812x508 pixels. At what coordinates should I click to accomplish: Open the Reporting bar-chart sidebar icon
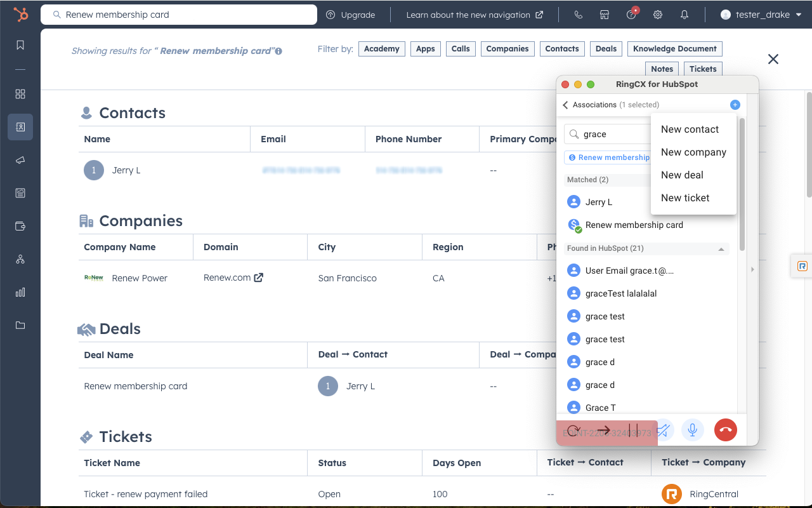(x=20, y=292)
